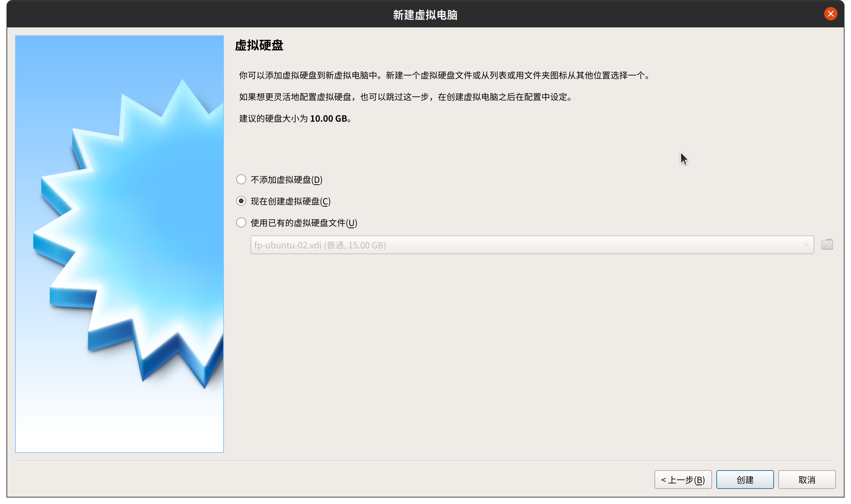Select 现在创建虚拟硬盘(C) radio button
The height and width of the screenshot is (504, 851).
tap(241, 201)
